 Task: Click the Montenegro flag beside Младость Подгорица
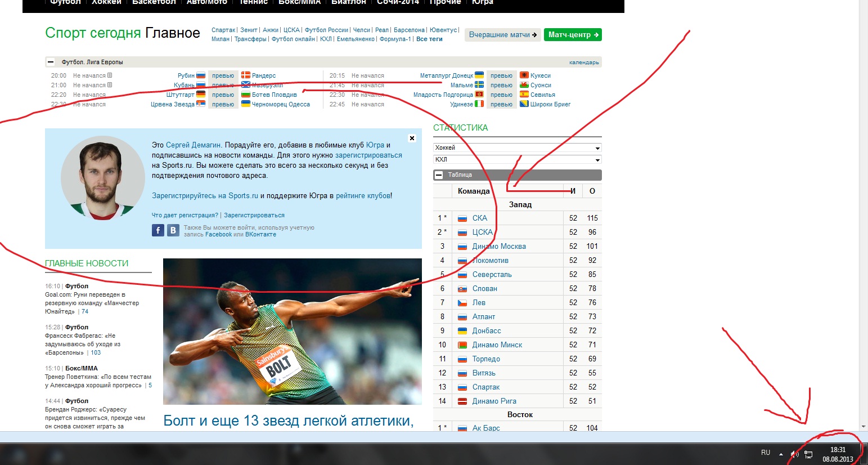[479, 95]
